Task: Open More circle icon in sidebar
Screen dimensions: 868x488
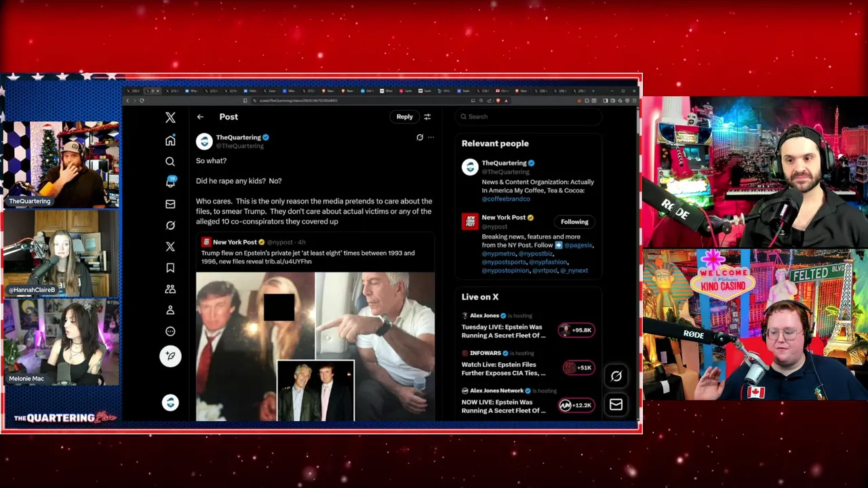Action: point(170,331)
